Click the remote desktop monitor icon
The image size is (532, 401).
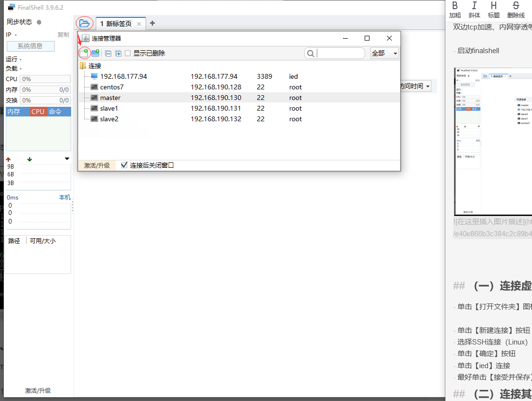pyautogui.click(x=94, y=76)
